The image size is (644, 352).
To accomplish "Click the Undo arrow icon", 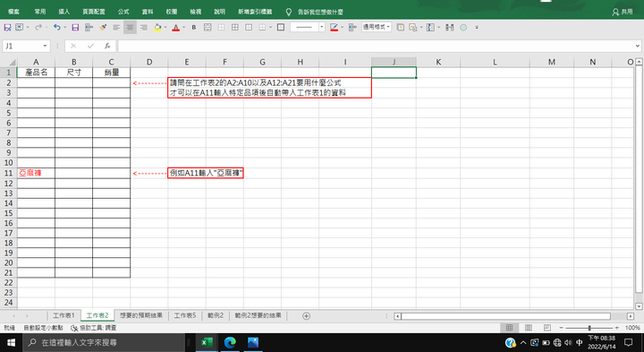I will coord(56,28).
